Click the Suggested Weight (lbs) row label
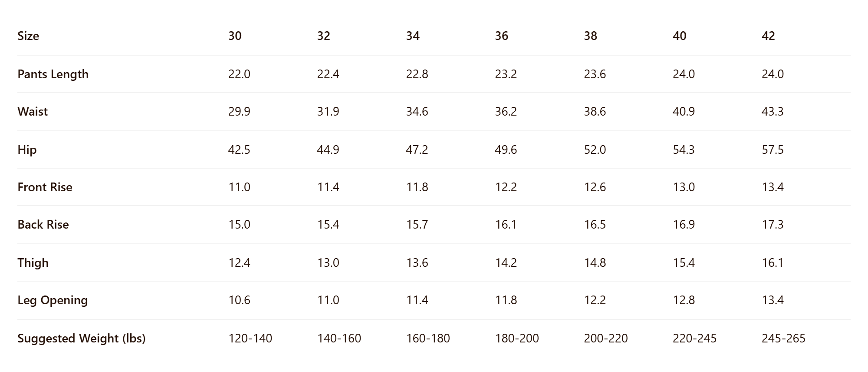The height and width of the screenshot is (372, 868). coord(82,339)
